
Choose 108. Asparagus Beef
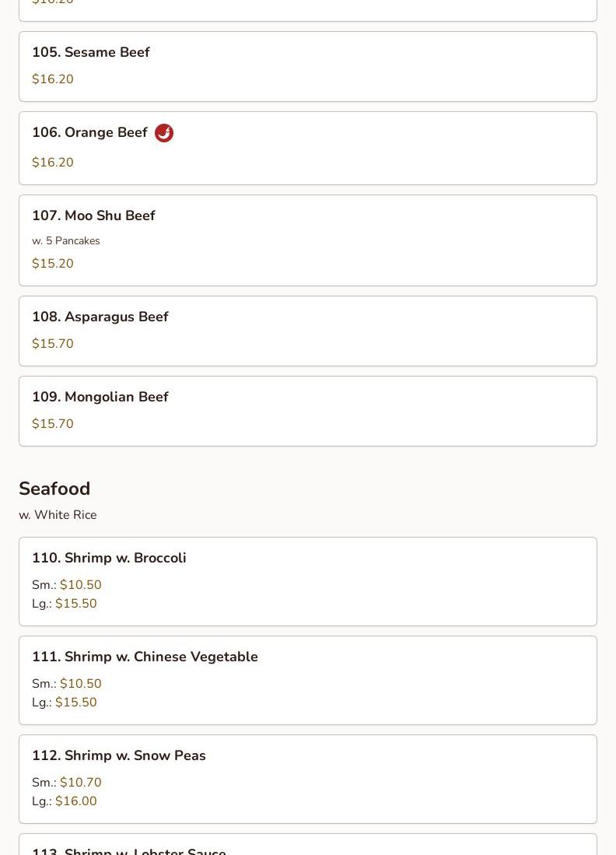coord(100,317)
